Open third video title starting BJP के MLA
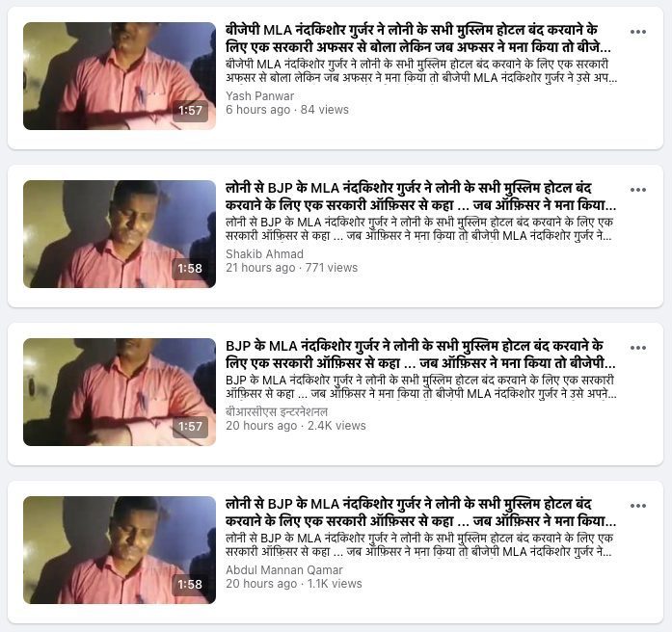Screen dimensions: 672x632 [420, 355]
